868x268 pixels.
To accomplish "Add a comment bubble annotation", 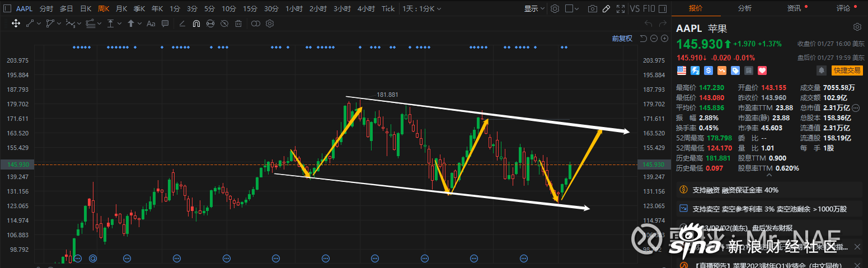I will [x=165, y=23].
